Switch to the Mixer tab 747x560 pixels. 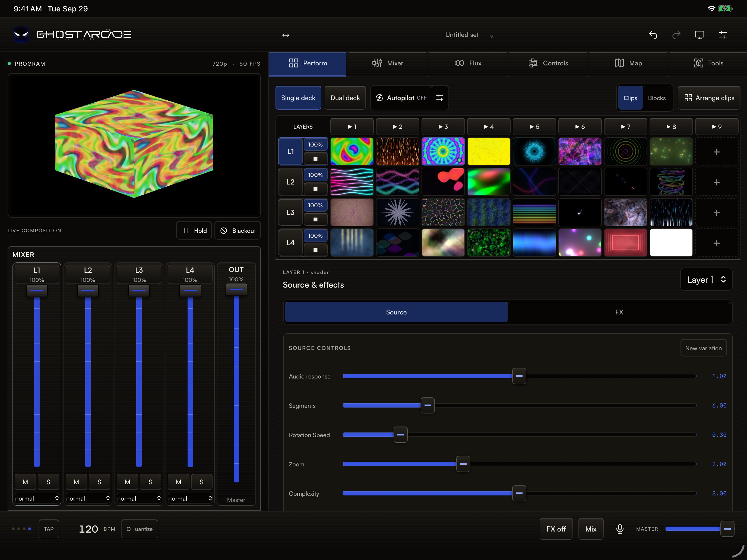[388, 63]
